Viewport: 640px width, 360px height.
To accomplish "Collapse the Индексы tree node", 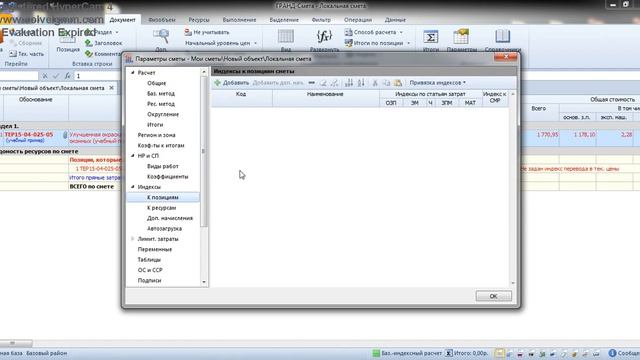I will [133, 187].
